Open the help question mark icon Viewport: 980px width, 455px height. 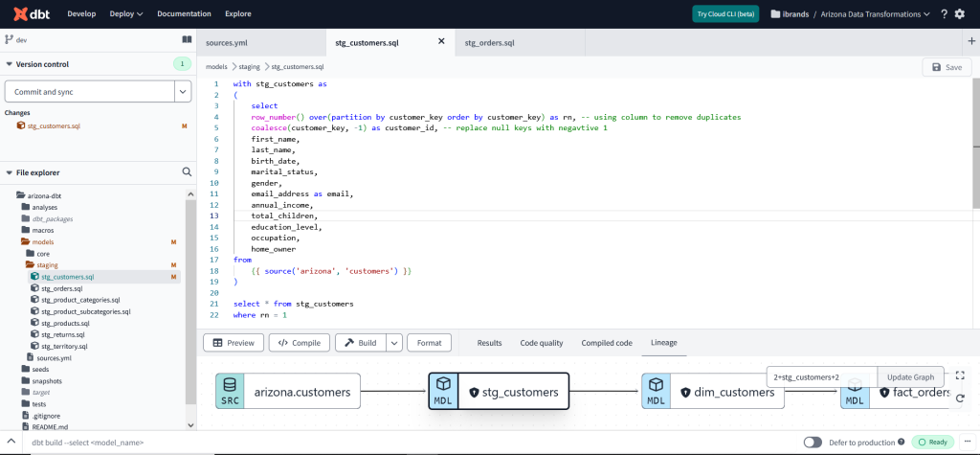click(945, 14)
